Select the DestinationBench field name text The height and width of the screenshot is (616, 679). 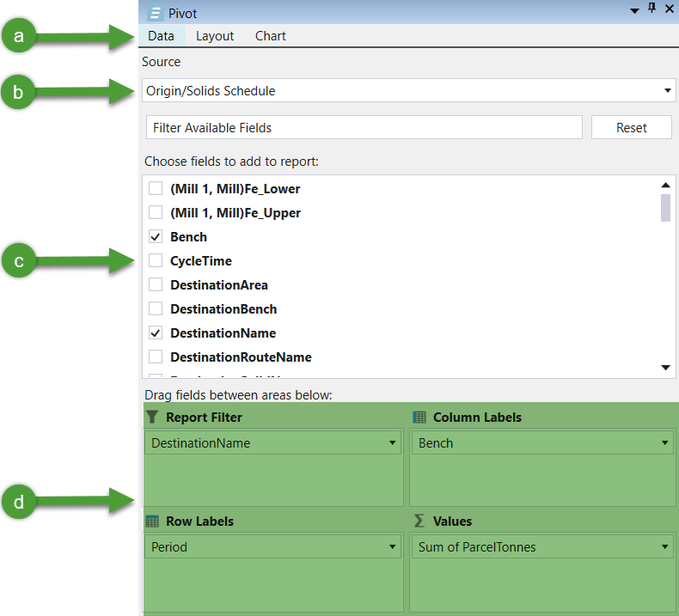tap(223, 309)
